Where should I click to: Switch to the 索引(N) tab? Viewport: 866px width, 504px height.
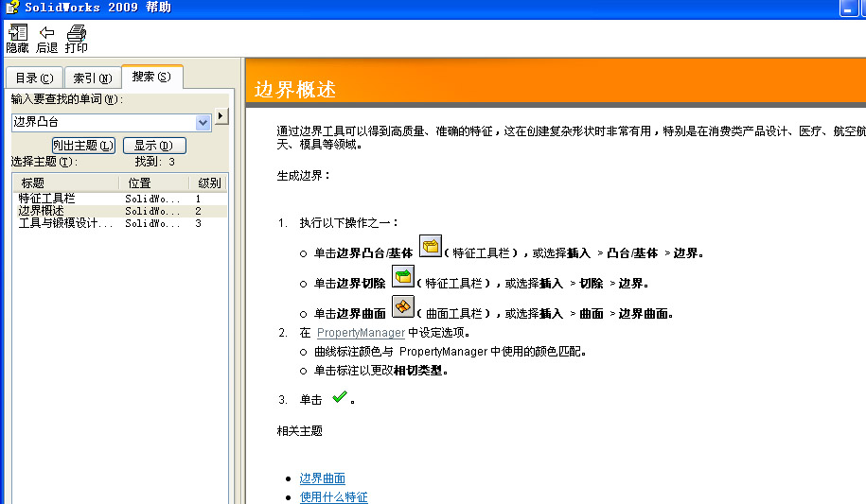click(92, 78)
